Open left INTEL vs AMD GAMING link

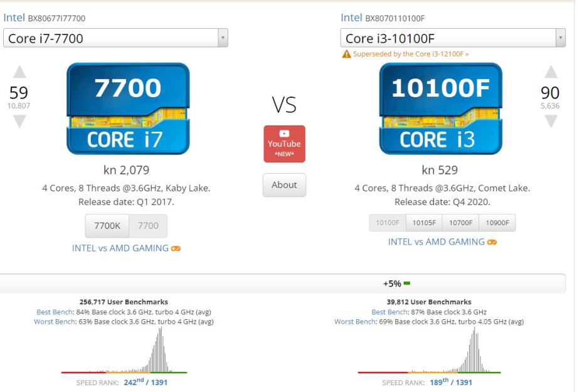pyautogui.click(x=120, y=248)
